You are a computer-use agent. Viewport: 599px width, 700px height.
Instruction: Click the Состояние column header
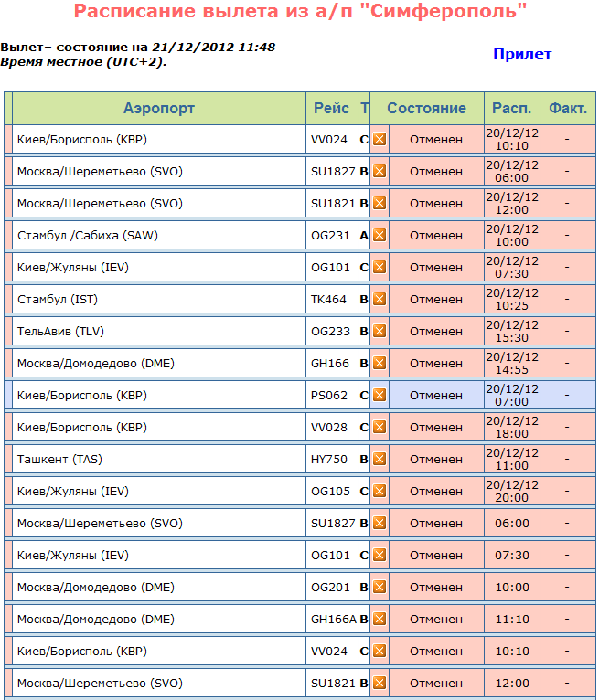click(x=426, y=108)
